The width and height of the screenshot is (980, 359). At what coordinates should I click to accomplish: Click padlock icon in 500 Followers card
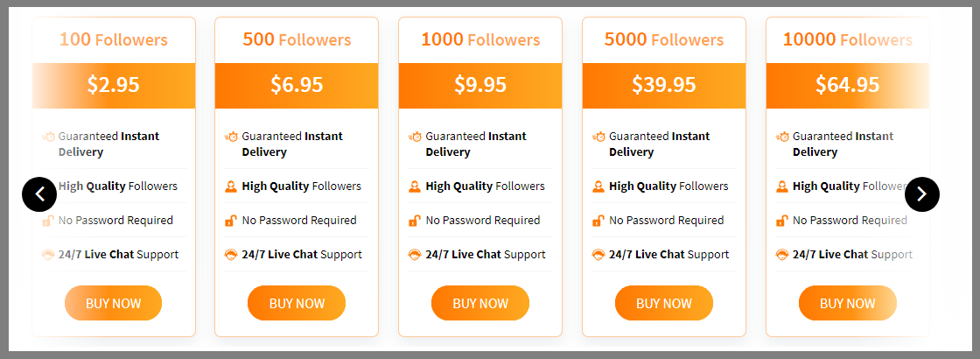point(231,221)
